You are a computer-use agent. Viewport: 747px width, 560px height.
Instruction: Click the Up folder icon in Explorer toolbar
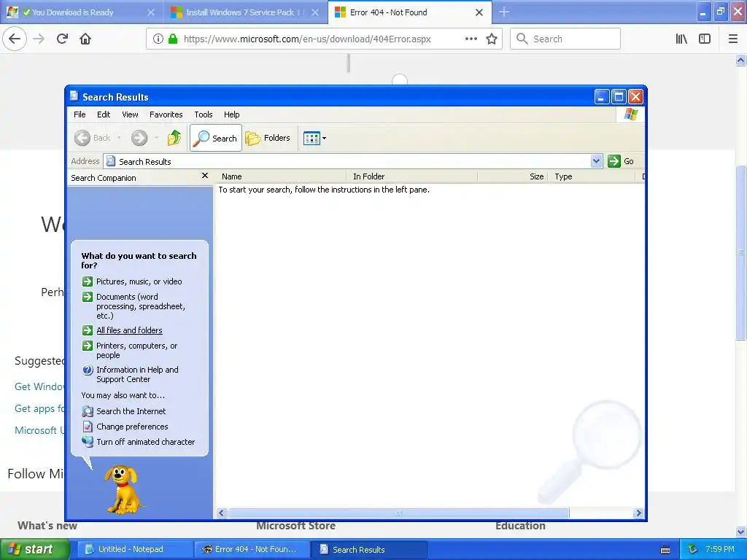coord(174,138)
